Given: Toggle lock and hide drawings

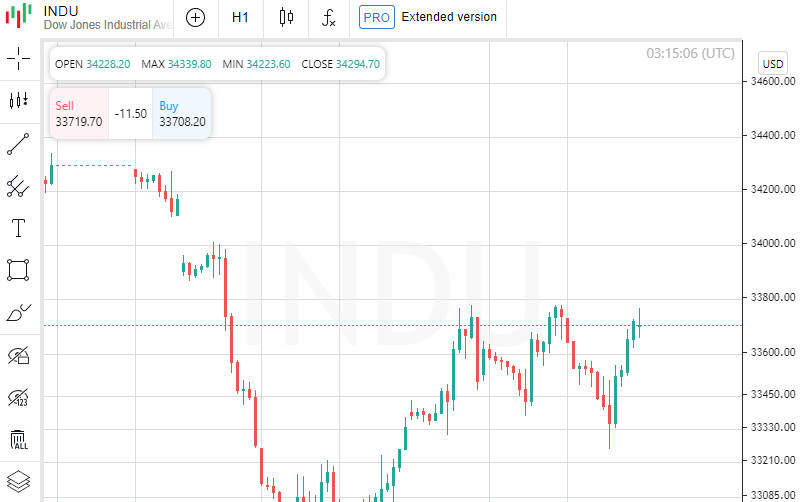Looking at the screenshot, I should 18,355.
